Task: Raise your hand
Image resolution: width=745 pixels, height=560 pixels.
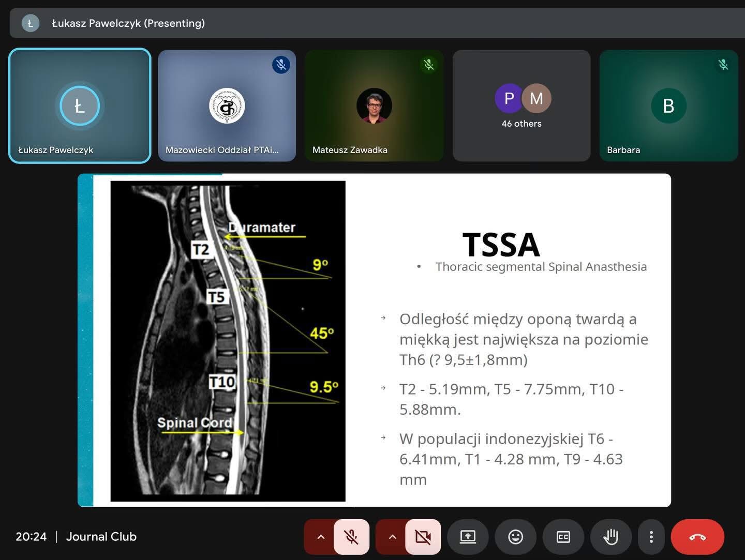Action: point(610,537)
